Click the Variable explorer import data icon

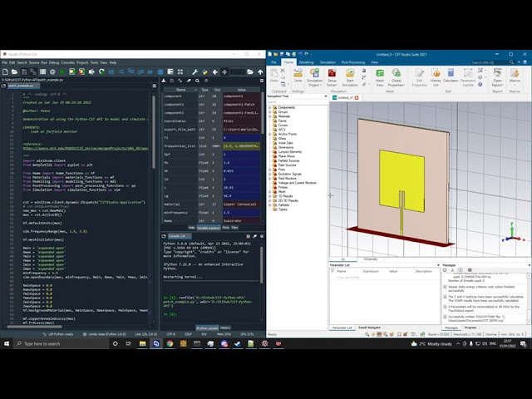pos(164,81)
